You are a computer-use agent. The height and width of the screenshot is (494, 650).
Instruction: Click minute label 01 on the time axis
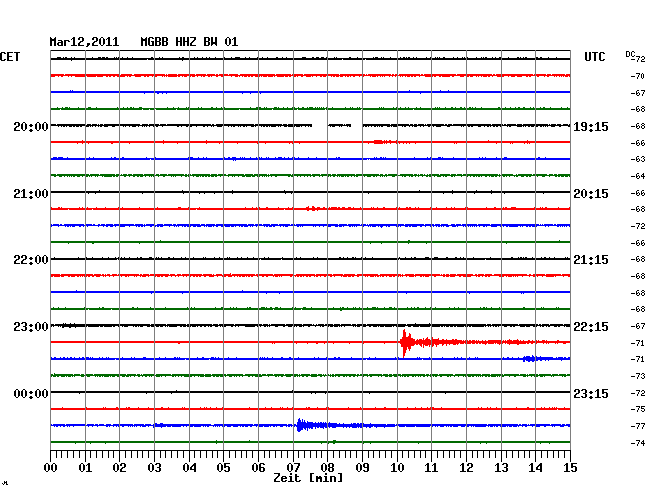pos(85,467)
